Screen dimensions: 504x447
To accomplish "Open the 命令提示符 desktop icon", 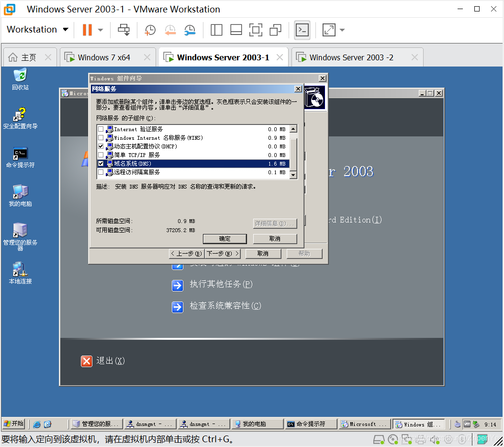I will coord(20,157).
